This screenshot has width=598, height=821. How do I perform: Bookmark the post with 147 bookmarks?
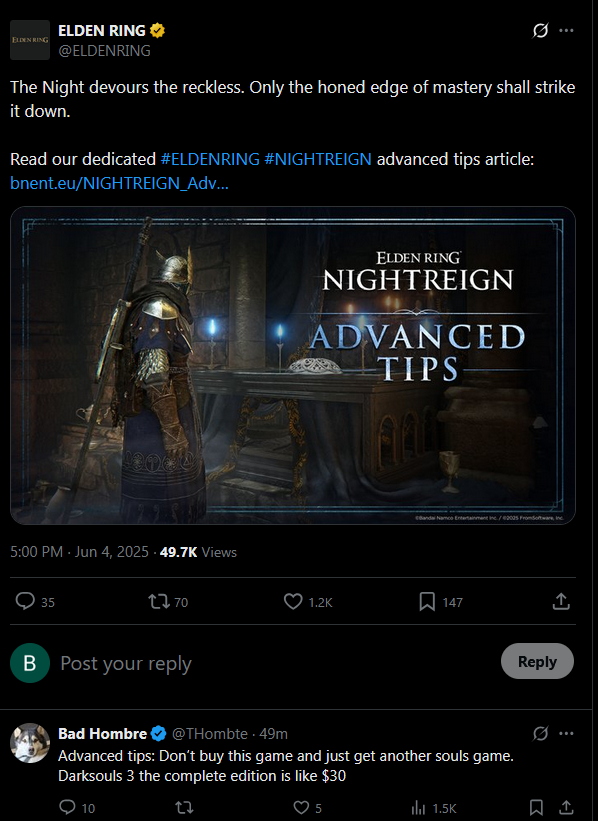[427, 601]
